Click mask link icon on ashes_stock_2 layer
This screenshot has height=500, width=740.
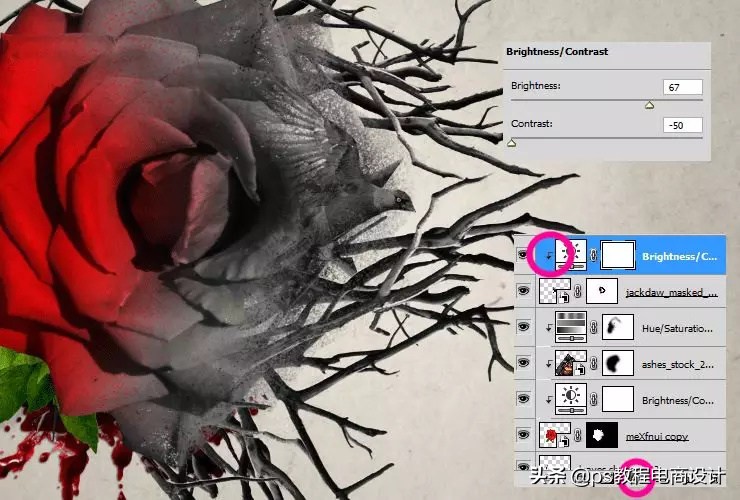[594, 363]
